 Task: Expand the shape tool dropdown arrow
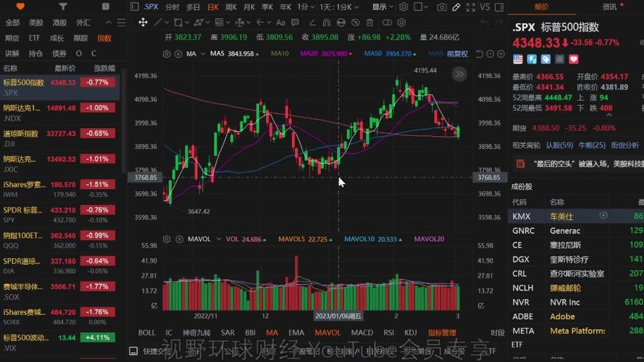[187, 23]
